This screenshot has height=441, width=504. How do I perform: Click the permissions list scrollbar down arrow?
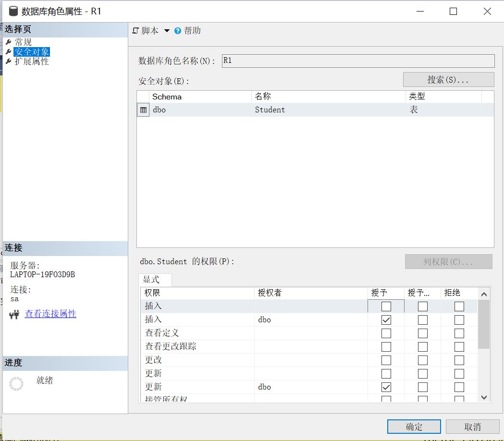tap(483, 397)
